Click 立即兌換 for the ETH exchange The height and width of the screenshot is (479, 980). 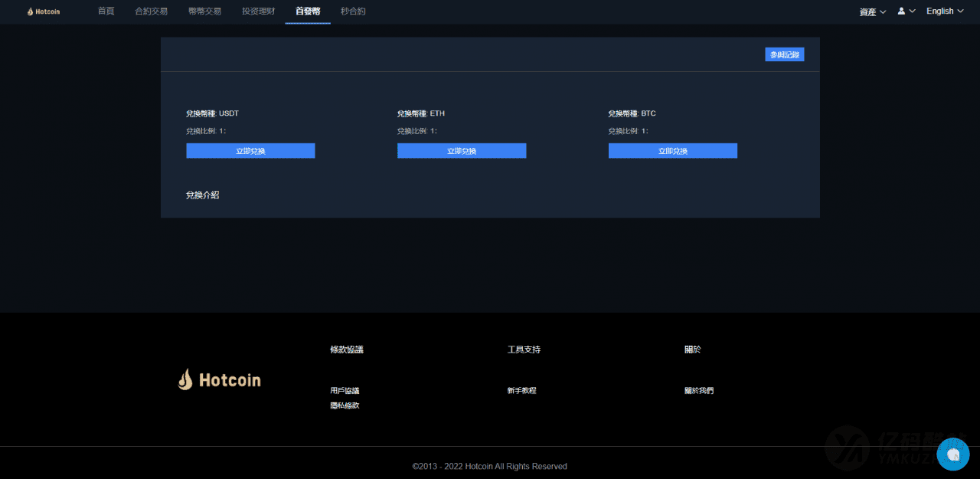(462, 150)
